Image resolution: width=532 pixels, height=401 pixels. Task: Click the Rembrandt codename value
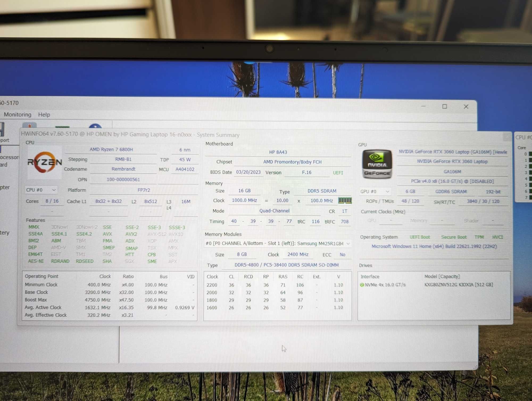click(123, 169)
